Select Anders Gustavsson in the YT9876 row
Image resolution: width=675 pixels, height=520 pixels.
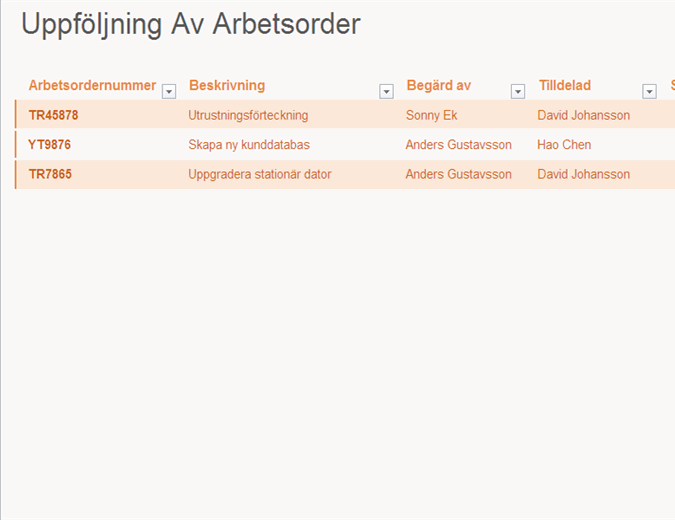click(458, 145)
